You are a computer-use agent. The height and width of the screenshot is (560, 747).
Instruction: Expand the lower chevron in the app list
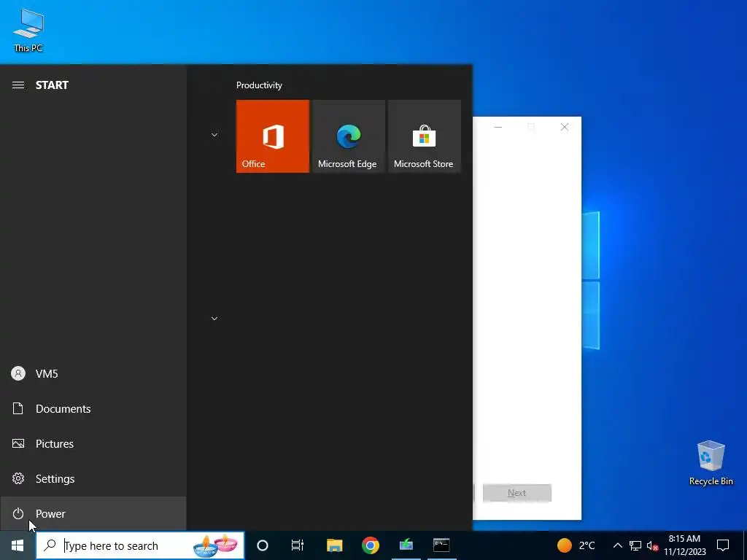(x=214, y=318)
